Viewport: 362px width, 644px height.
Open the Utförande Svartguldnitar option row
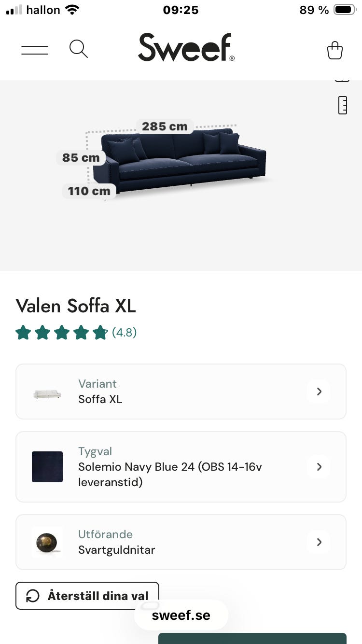tap(181, 542)
